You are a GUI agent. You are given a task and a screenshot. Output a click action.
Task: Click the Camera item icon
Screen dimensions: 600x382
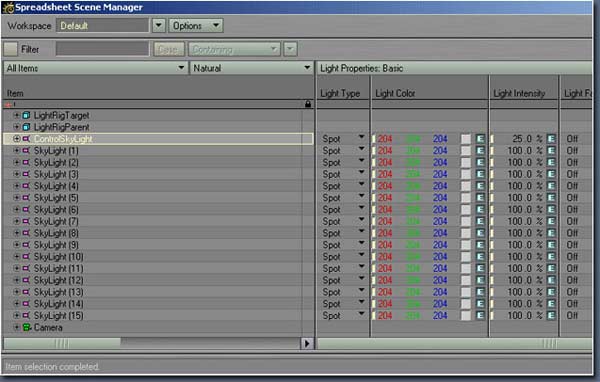(26, 327)
